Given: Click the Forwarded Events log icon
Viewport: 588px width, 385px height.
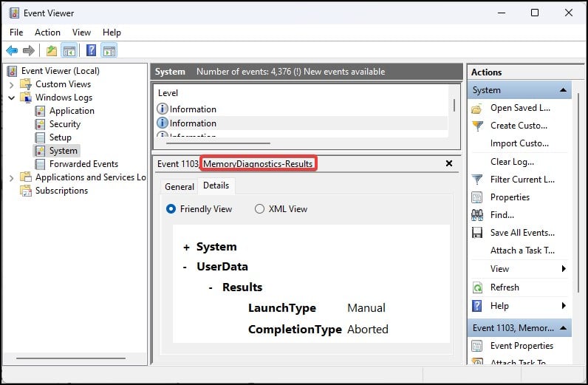Looking at the screenshot, I should pyautogui.click(x=40, y=164).
